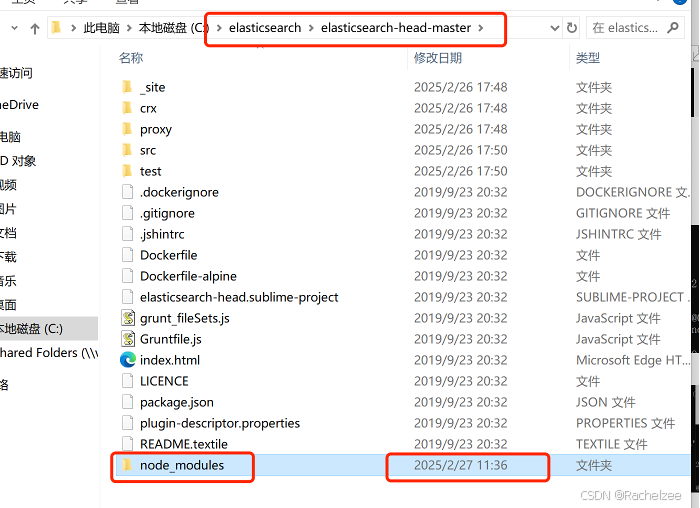The width and height of the screenshot is (700, 508).
Task: Open the crx folder icon
Action: pos(127,108)
